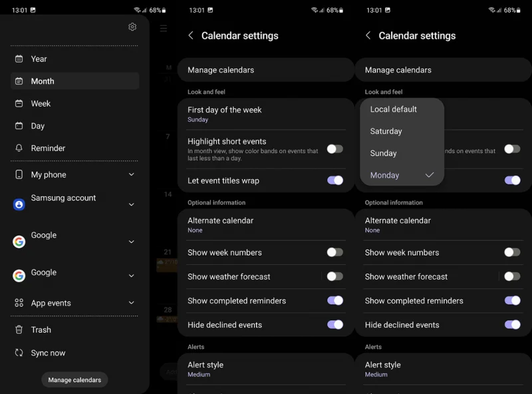Expand App events chevron
532x394 pixels.
coord(132,303)
